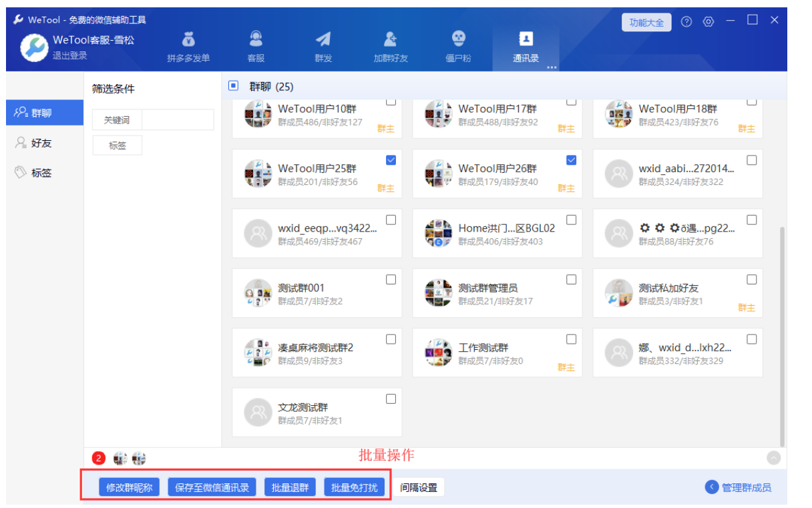Open the 通讯录 contacts tab
Viewport: 812px width, 508px height.
[526, 47]
